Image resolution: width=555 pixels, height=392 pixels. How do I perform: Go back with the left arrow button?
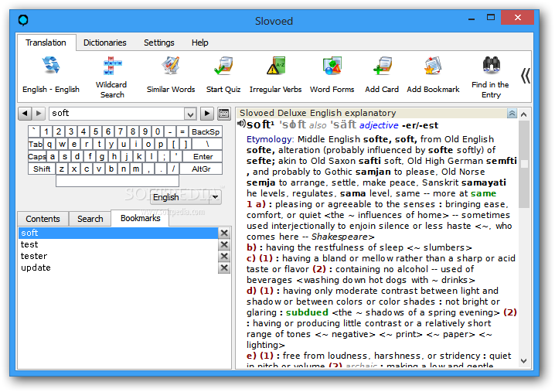pyautogui.click(x=25, y=114)
